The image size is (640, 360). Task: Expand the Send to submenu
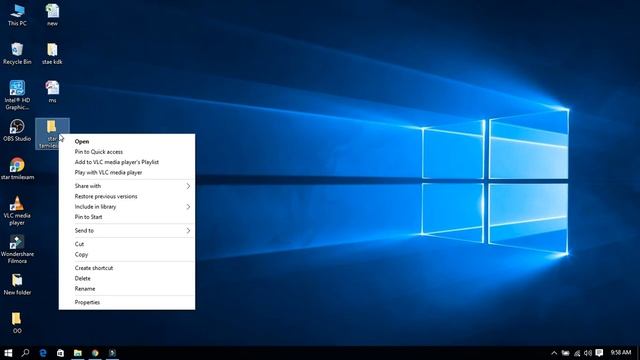point(127,231)
